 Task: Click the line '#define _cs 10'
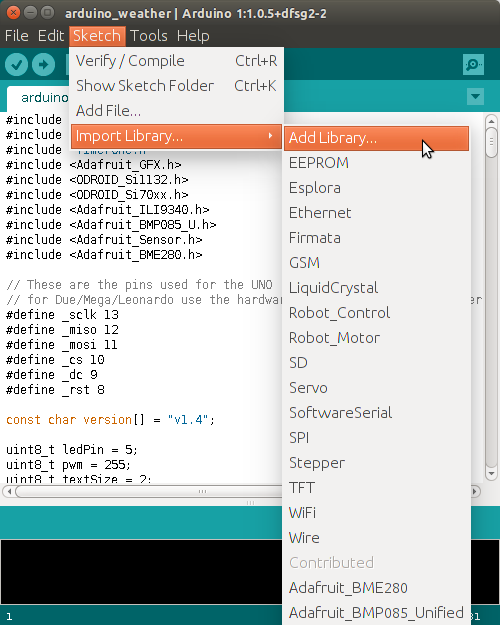coord(55,360)
